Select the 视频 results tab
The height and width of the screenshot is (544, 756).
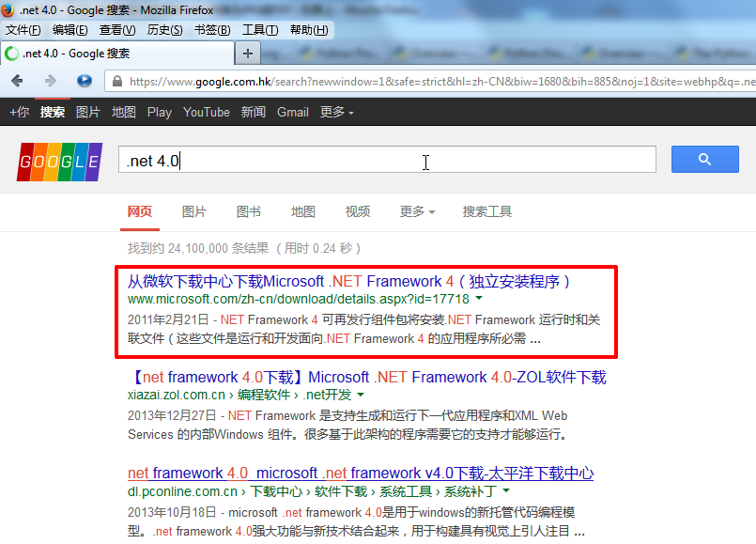tap(357, 211)
